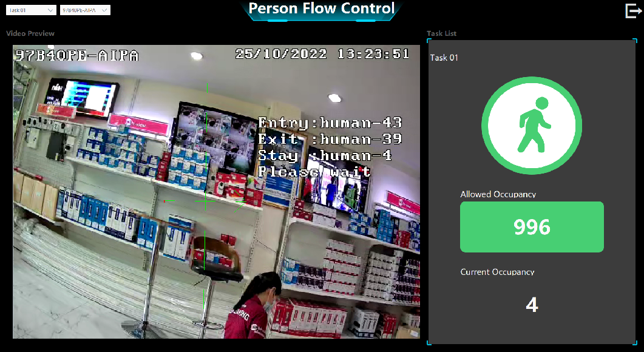
Task: Click the green Allowed Occupancy 996 box
Action: point(532,227)
